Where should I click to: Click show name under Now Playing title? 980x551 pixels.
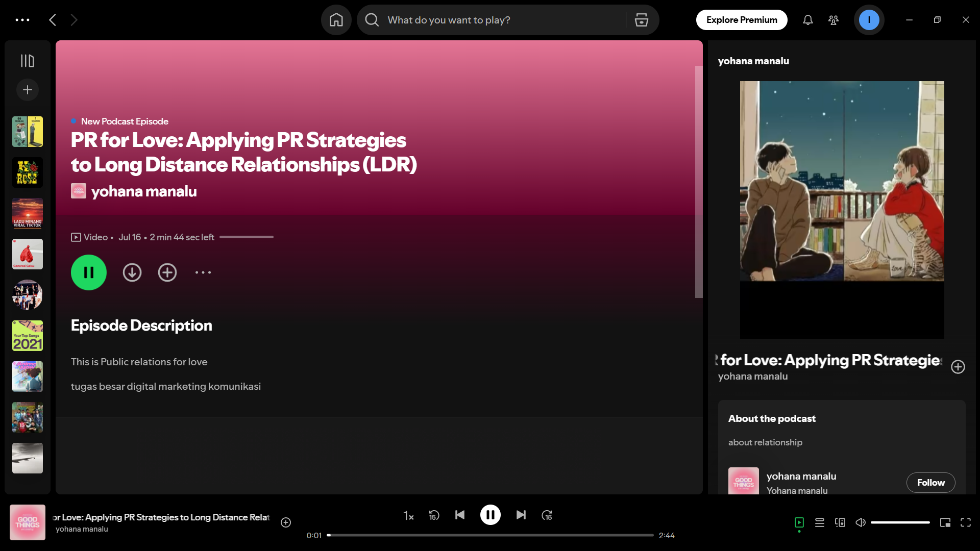click(753, 377)
